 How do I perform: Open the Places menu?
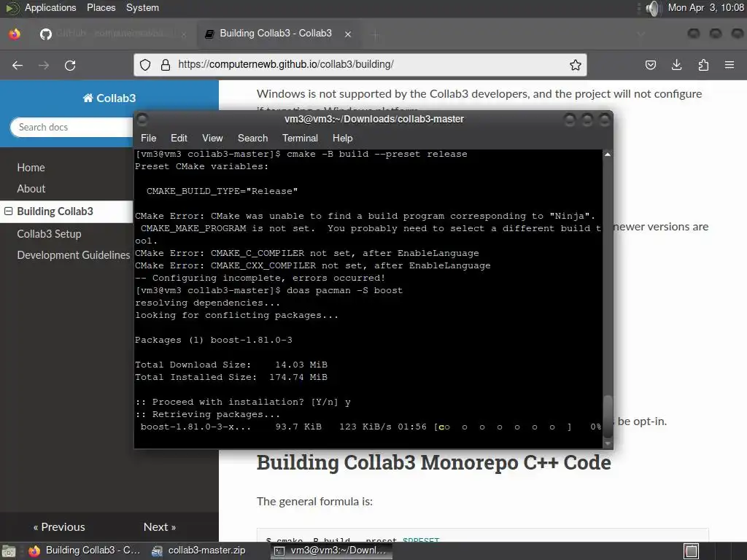click(101, 7)
